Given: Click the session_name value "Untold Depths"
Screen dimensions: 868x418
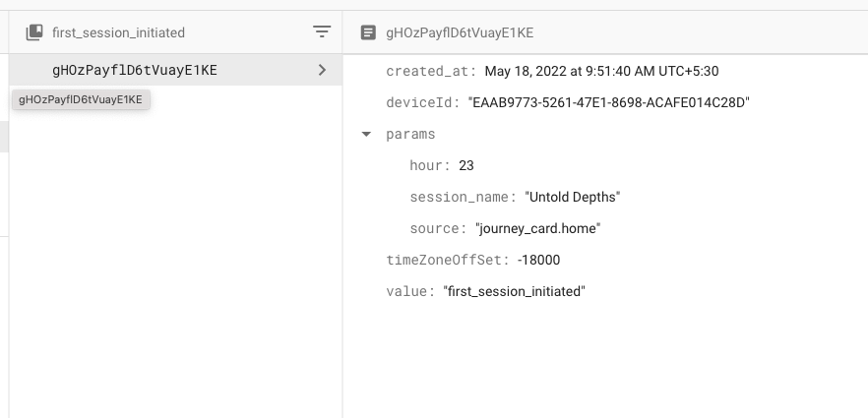Looking at the screenshot, I should 573,197.
